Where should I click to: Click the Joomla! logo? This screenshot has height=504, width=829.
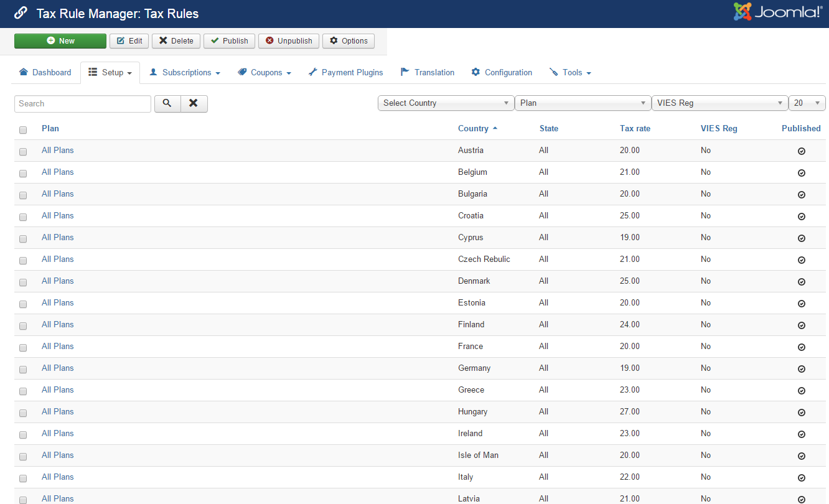[x=778, y=12]
